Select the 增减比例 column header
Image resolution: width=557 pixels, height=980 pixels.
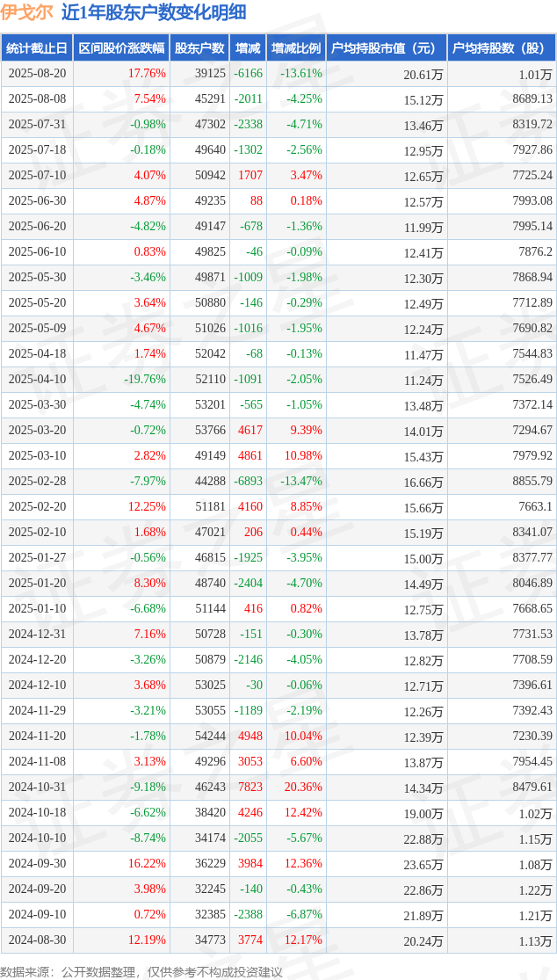tap(296, 47)
